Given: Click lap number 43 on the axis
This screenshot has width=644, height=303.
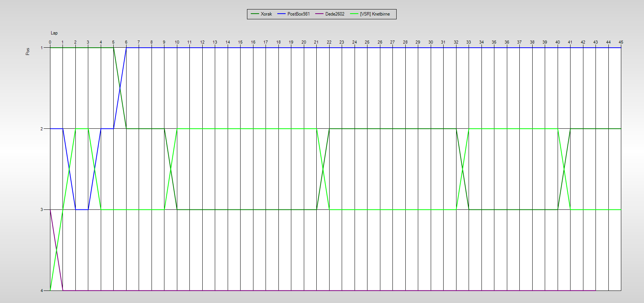Looking at the screenshot, I should click(596, 42).
